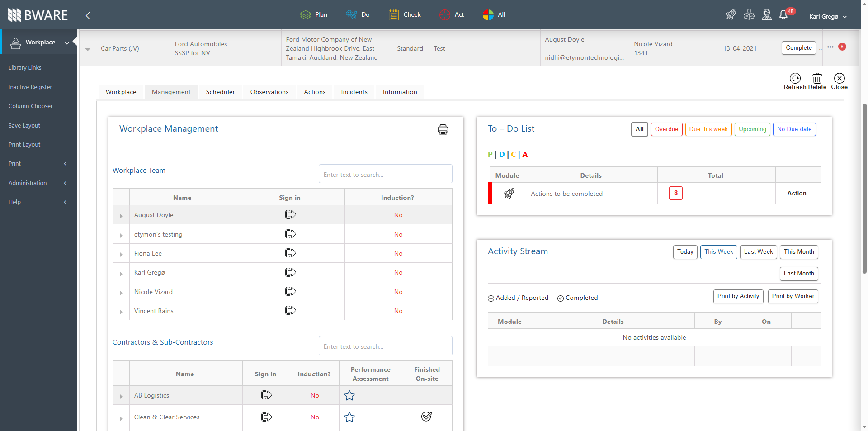868x431 pixels.
Task: Click the BWARE logo
Action: tap(38, 15)
